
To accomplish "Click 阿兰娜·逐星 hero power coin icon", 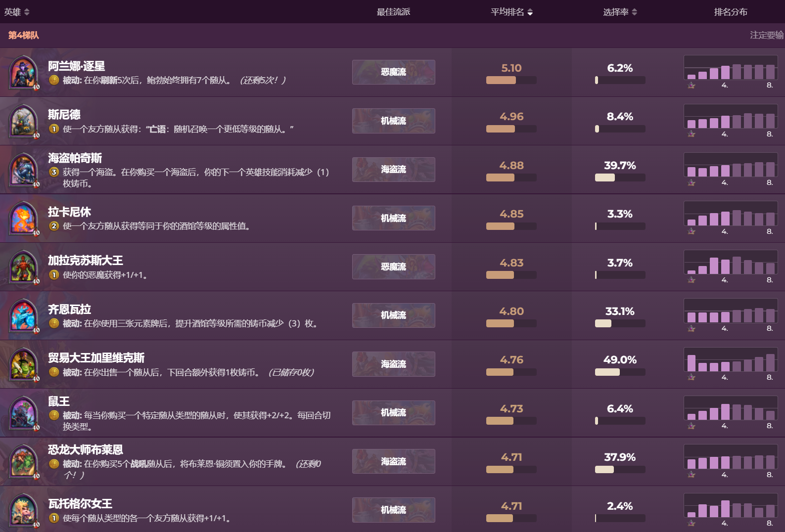I will (54, 80).
